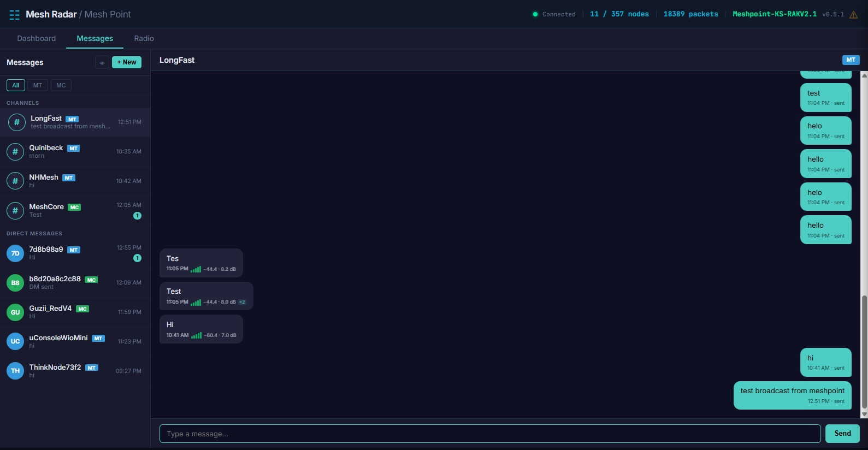868x450 pixels.
Task: Open direct message with uConsoleWioMini
Action: [75, 342]
